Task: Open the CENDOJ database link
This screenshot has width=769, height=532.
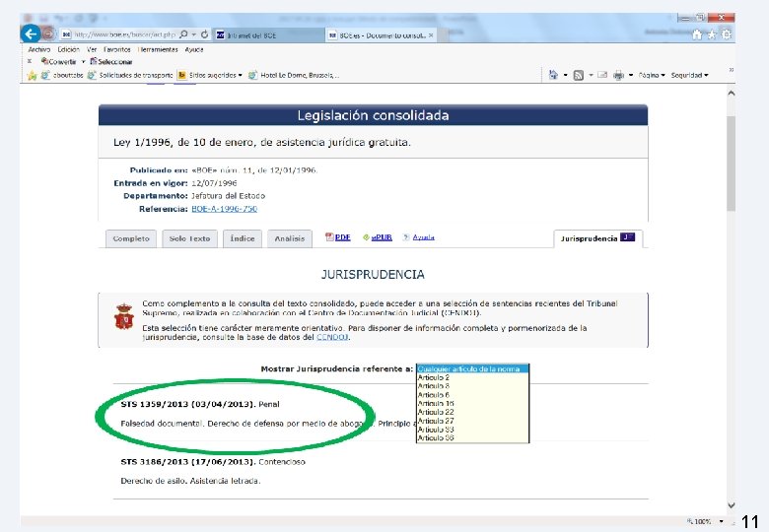Action: click(x=332, y=337)
